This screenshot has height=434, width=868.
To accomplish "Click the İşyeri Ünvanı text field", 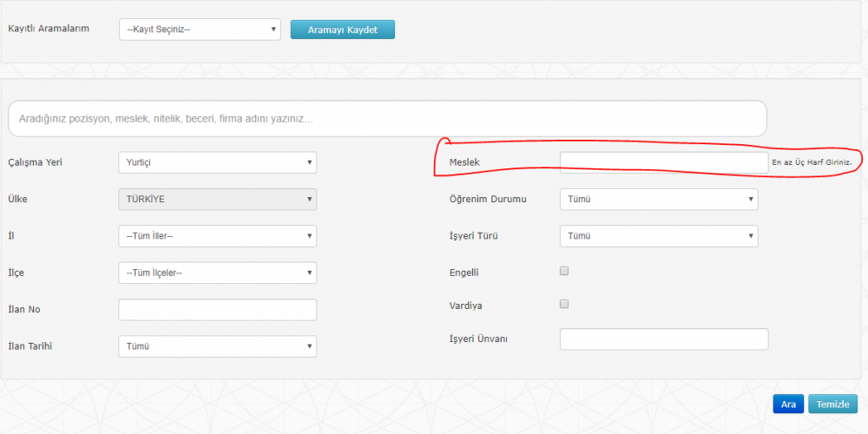I will click(x=664, y=339).
